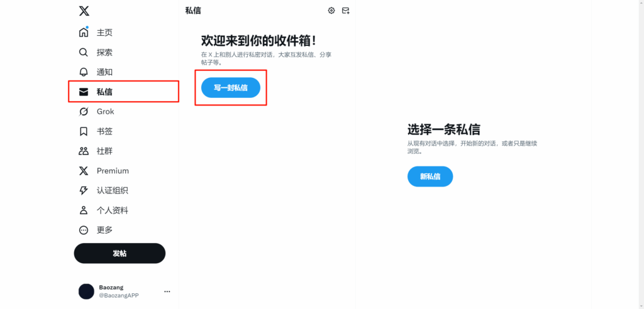Expand the 更多 menu
Image resolution: width=644 pixels, height=309 pixels.
[x=96, y=230]
